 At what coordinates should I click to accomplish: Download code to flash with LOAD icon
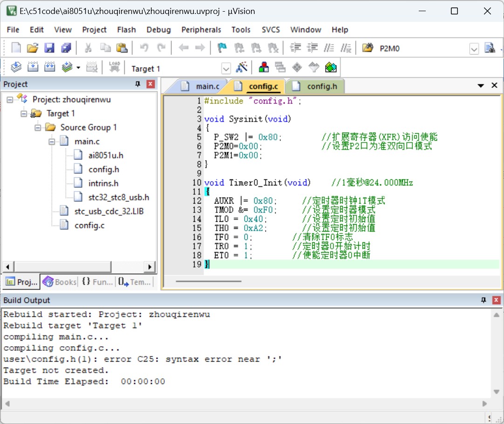[114, 67]
